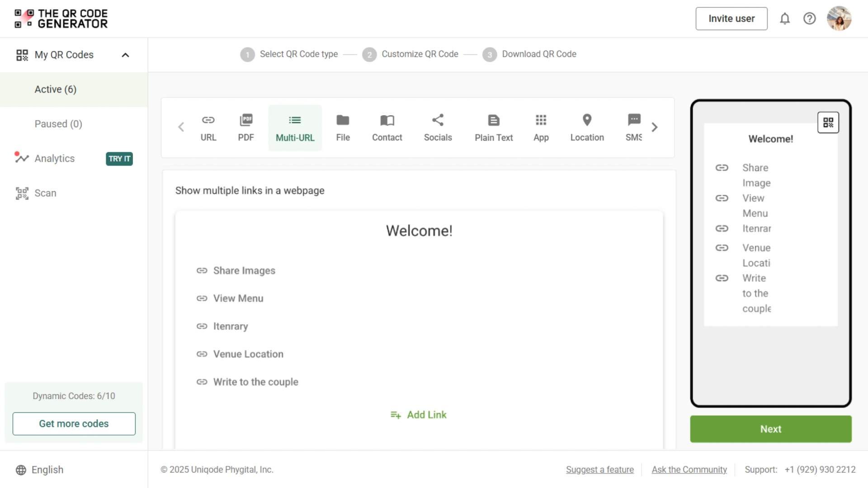
Task: Select the SMS QR code type
Action: (634, 128)
